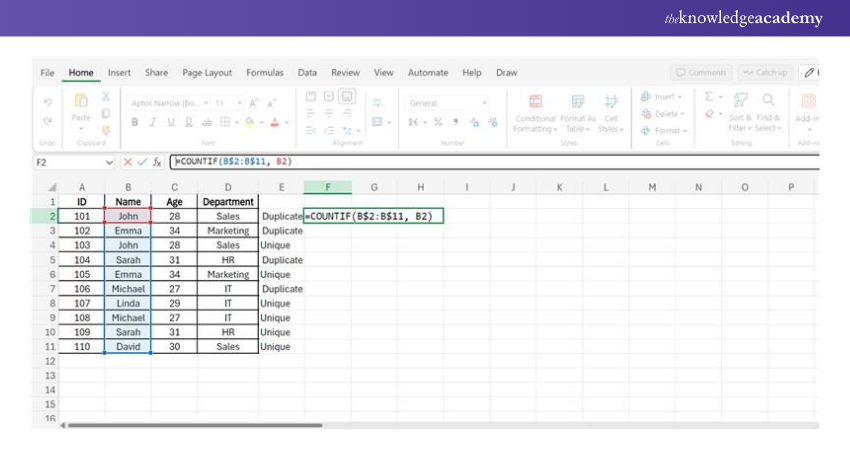Expand the Name Box dropdown arrow
850x450 pixels.
coord(109,161)
